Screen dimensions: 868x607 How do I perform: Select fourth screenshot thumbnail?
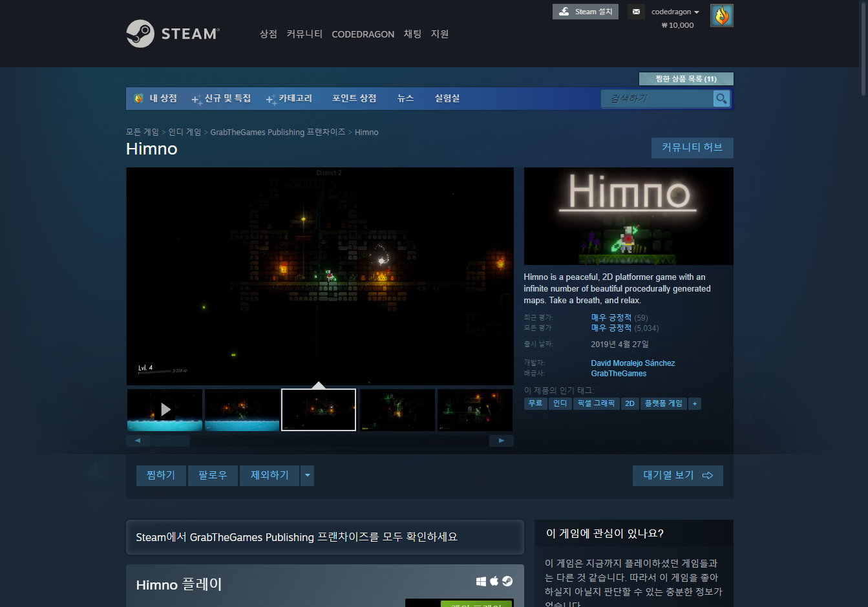pos(397,410)
